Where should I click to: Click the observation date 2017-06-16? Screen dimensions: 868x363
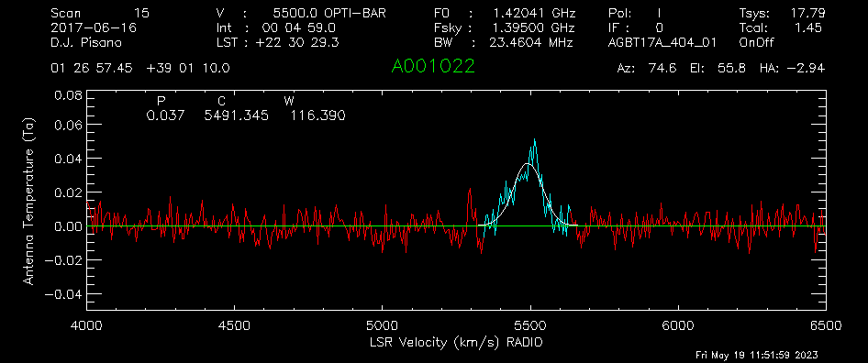[x=94, y=27]
